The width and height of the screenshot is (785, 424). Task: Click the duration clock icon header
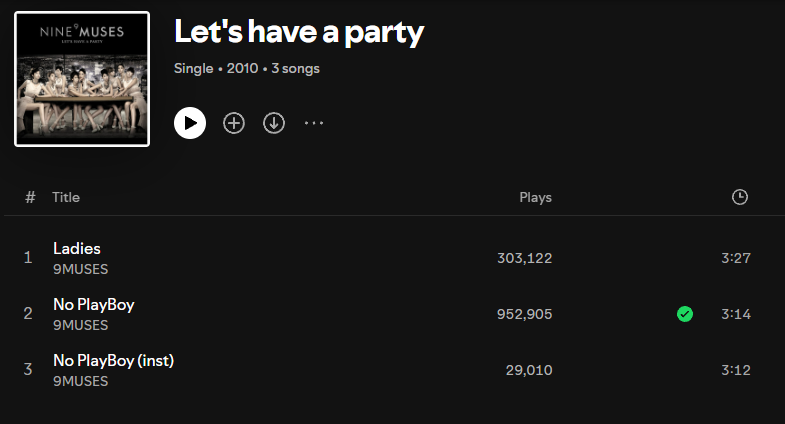click(740, 197)
